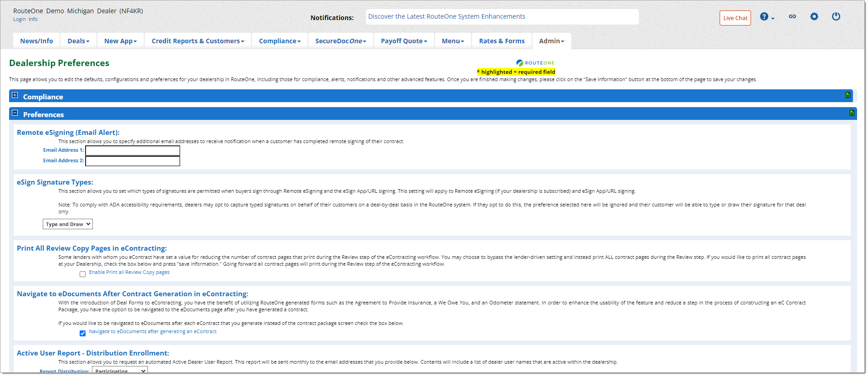Click the Navigate to eDocuments After Contract Generation heading
This screenshot has height=376, width=868.
(132, 294)
